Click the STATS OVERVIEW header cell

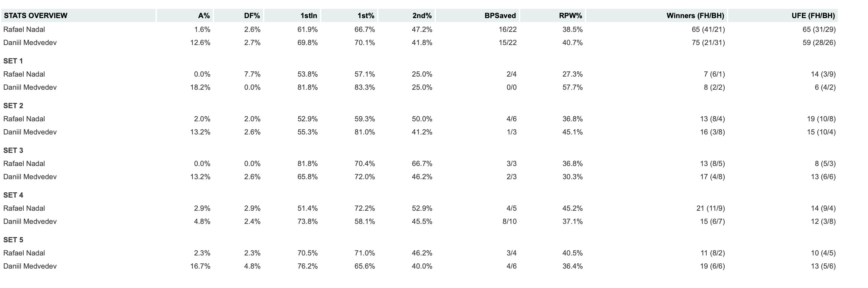click(36, 15)
